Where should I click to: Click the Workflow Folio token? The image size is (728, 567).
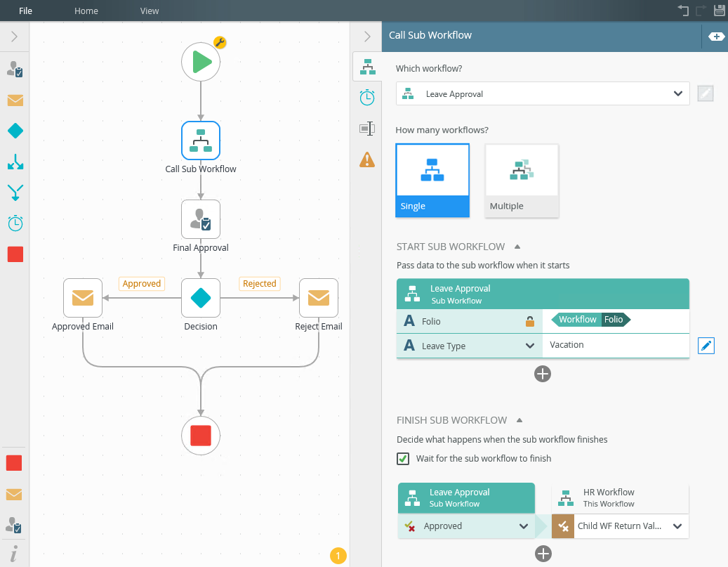590,320
